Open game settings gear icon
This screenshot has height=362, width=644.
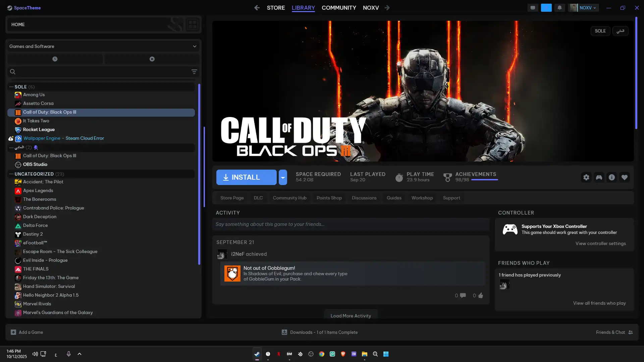click(x=586, y=177)
